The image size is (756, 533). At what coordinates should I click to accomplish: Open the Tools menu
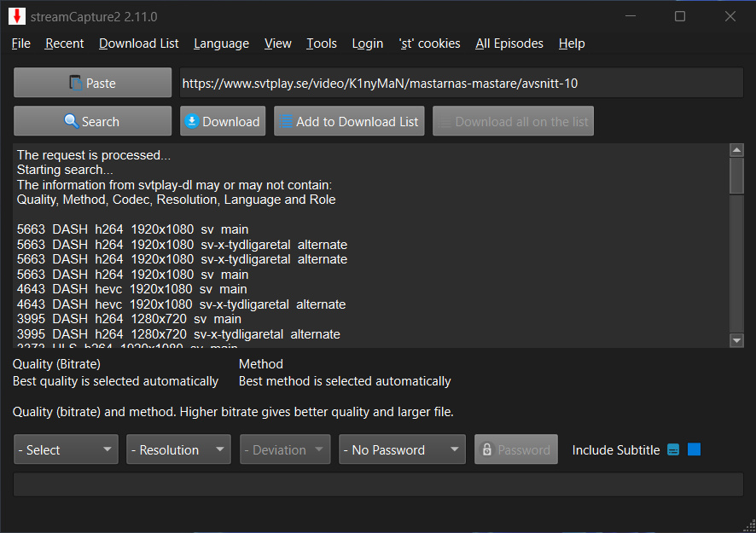pos(322,43)
